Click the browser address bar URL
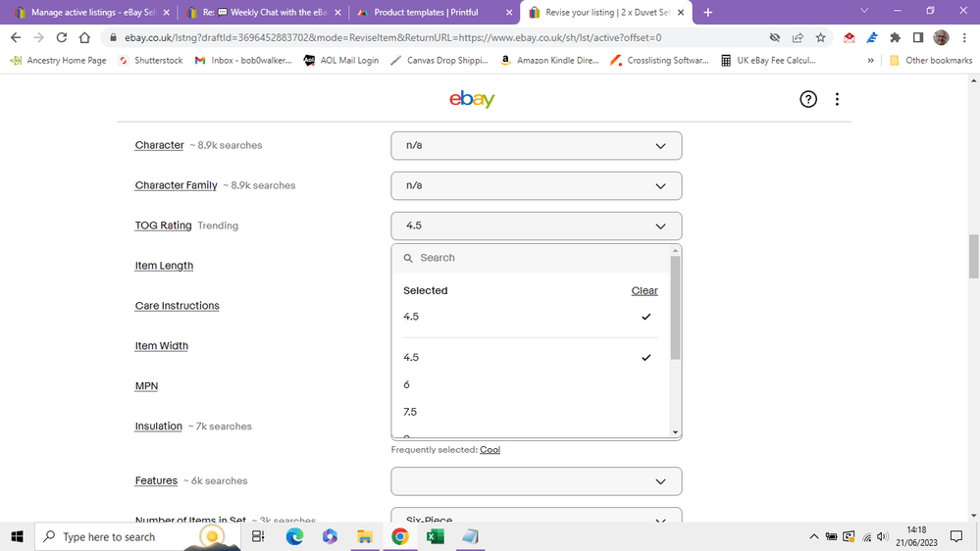Screen dimensions: 980x551 pyautogui.click(x=392, y=37)
